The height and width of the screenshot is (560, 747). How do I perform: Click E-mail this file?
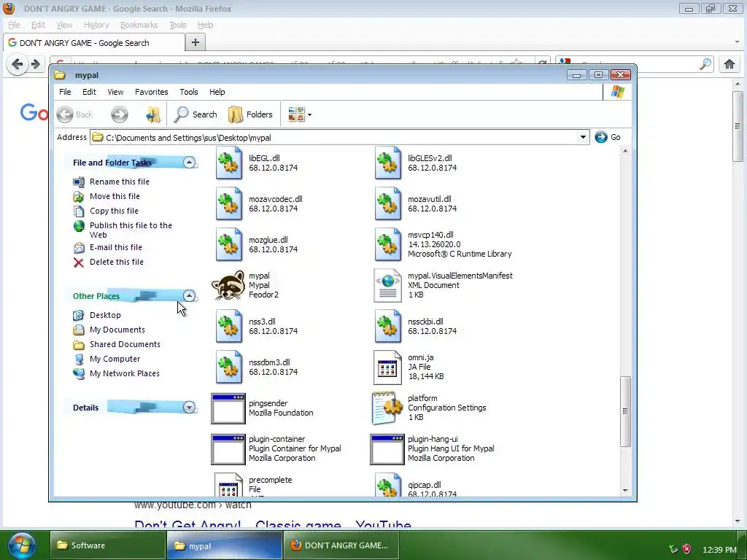click(116, 247)
